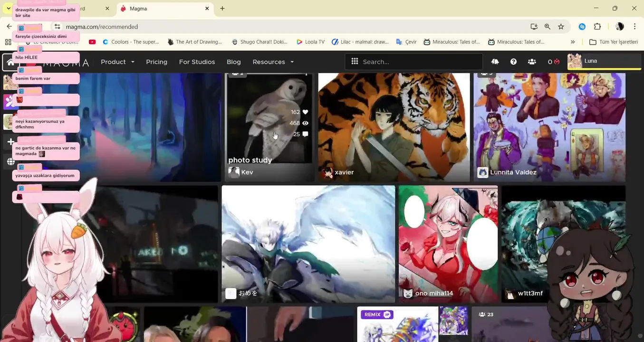Viewport: 644px width, 342px height.
Task: Open The Art of Drawing bookmark
Action: [194, 42]
